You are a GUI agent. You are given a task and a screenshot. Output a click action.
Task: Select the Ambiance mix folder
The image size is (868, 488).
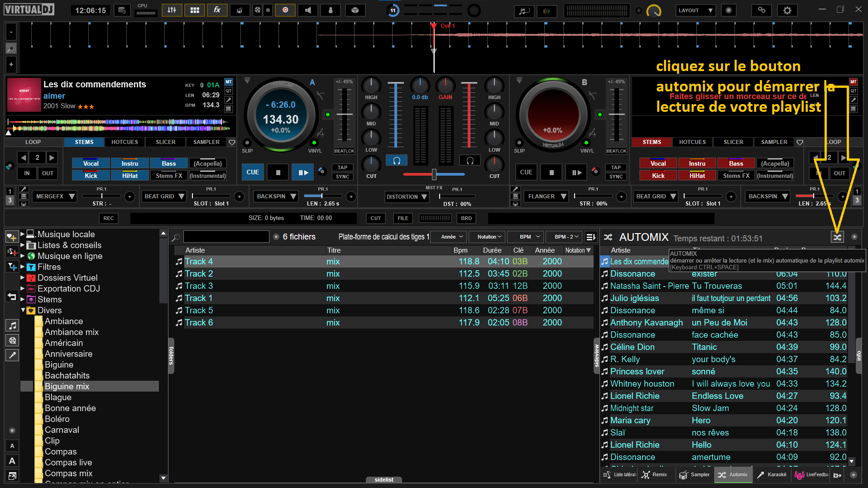tap(72, 332)
